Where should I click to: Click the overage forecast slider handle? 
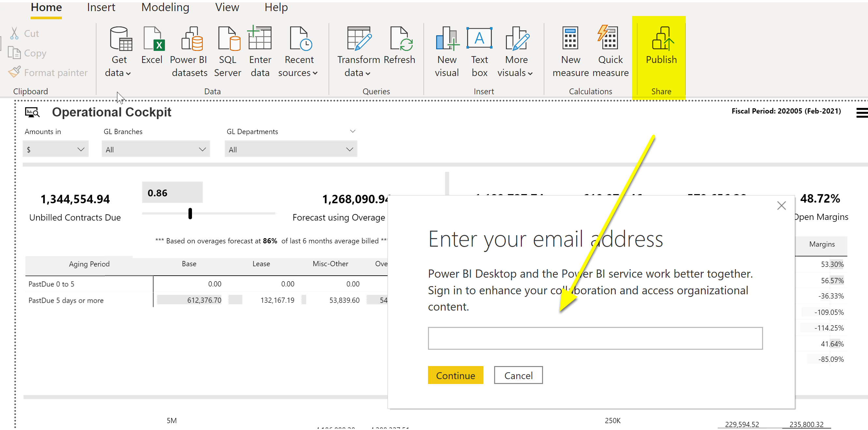tap(190, 214)
